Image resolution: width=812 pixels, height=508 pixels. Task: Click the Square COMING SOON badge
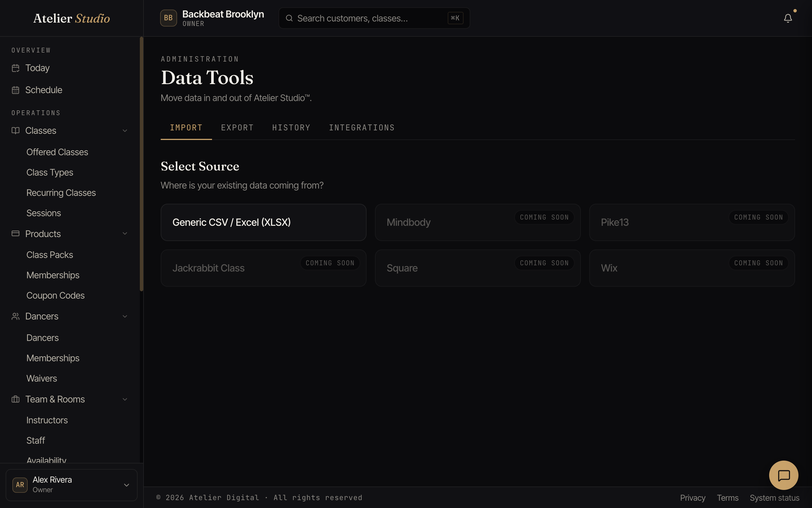pyautogui.click(x=544, y=263)
